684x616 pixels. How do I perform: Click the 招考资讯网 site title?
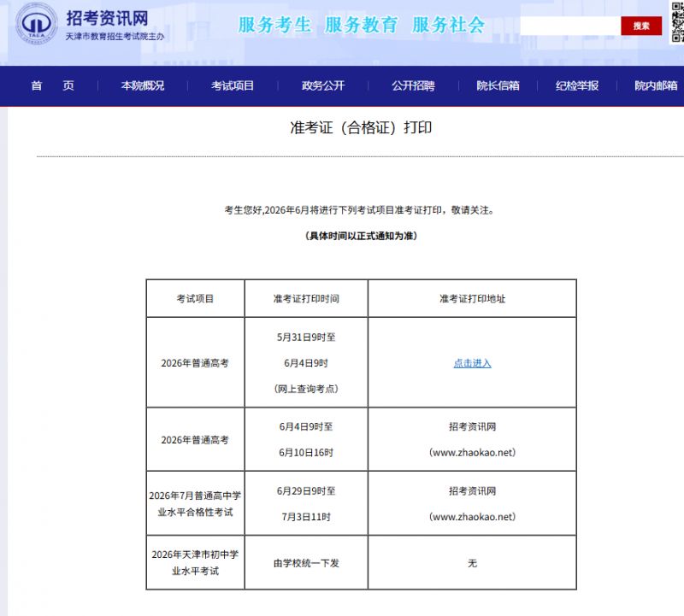(107, 18)
